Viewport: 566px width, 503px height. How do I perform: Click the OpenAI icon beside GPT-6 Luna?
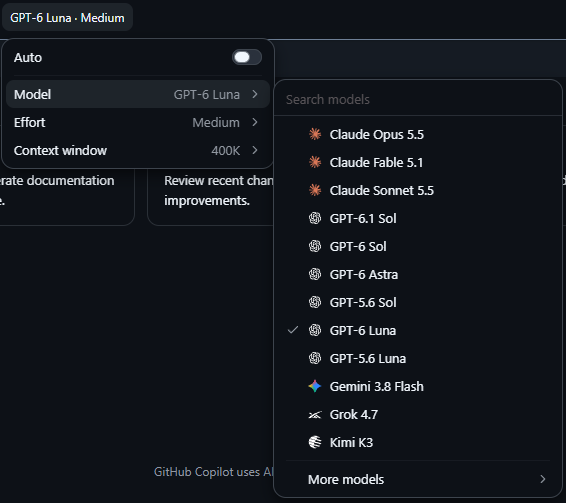tap(315, 330)
